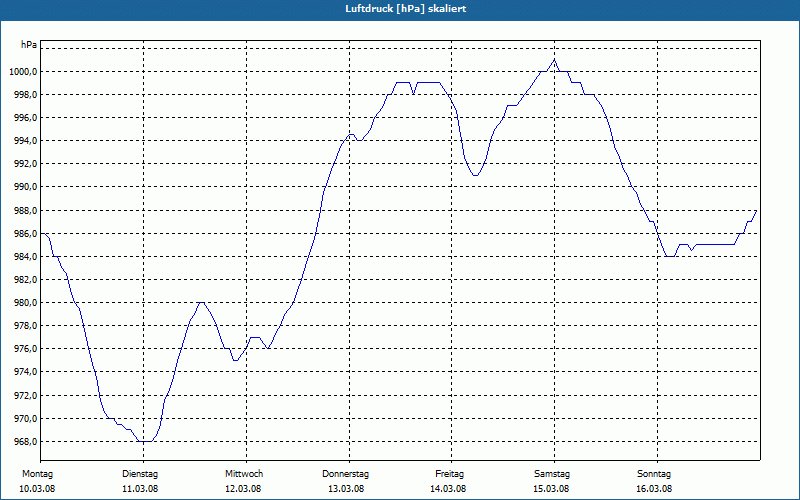Select the 'Samstag' day label

[x=552, y=474]
